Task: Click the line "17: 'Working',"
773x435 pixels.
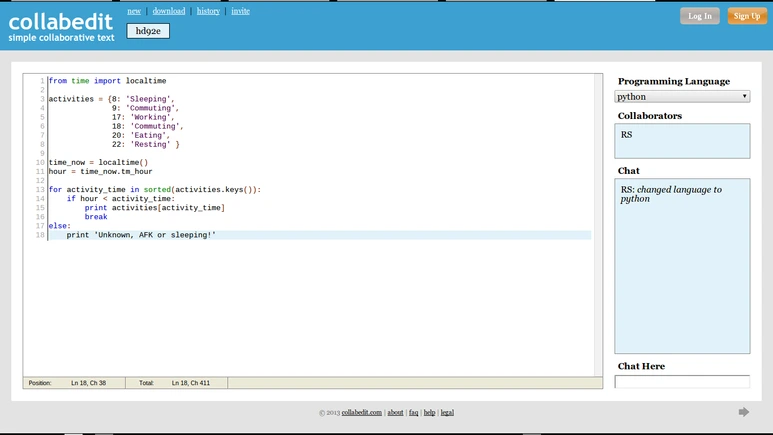Action: 143,117
